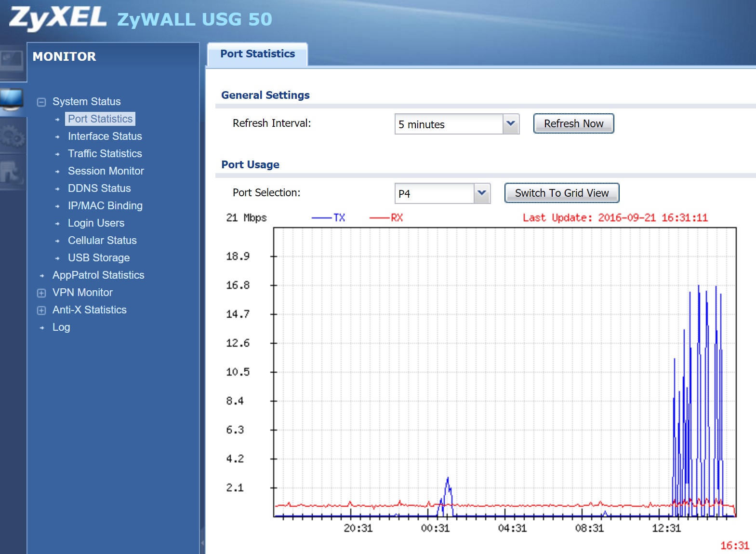The image size is (756, 554).
Task: Click the System Status label
Action: coord(87,101)
